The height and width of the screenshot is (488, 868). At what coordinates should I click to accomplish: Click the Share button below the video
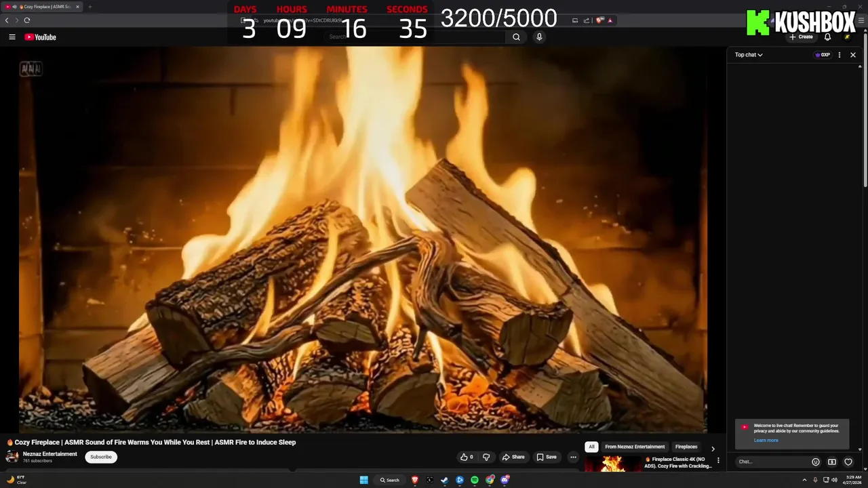click(513, 457)
